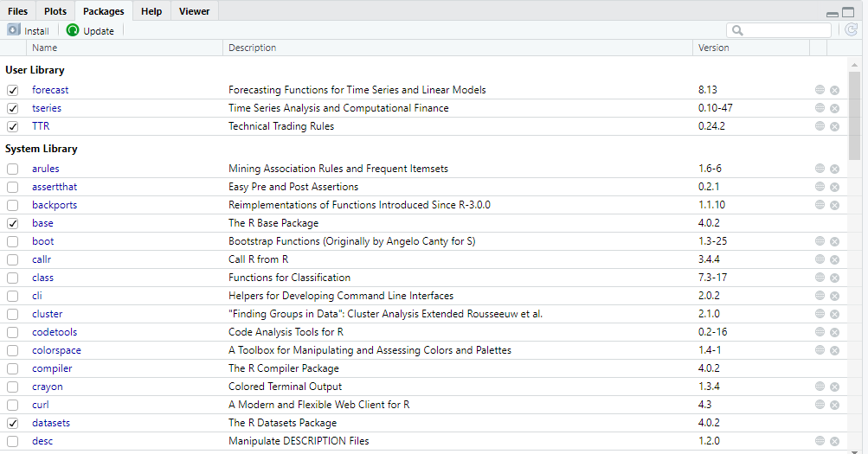Remove the crayon package icon
This screenshot has height=454, width=868.
835,387
